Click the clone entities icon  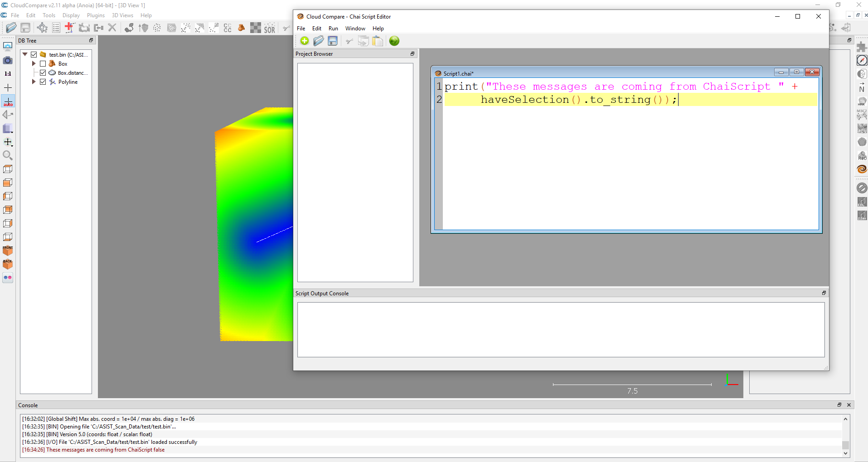(84, 28)
